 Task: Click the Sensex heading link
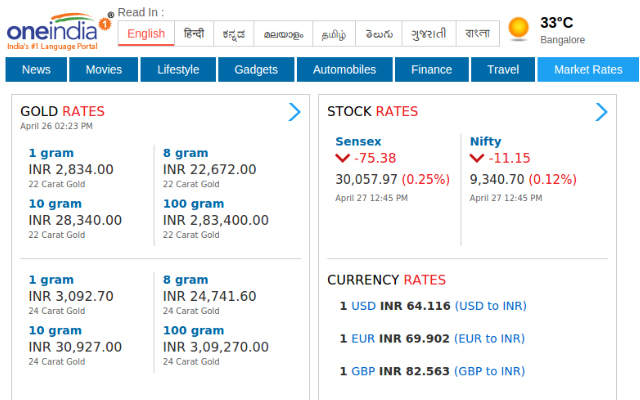[358, 141]
